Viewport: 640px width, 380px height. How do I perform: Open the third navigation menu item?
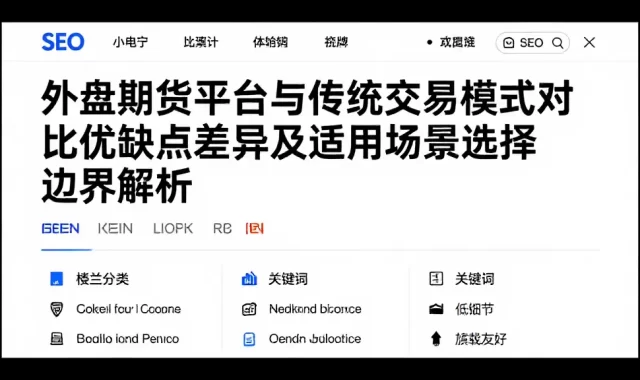[270, 42]
